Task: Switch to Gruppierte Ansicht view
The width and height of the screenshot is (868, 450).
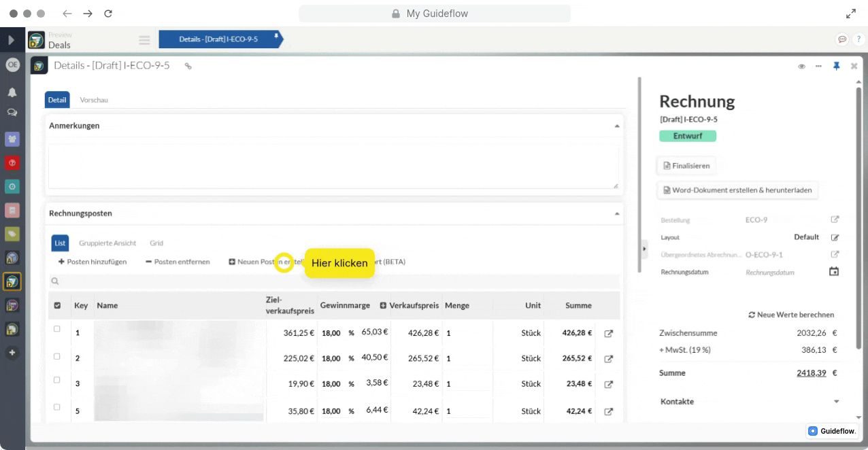Action: tap(107, 243)
